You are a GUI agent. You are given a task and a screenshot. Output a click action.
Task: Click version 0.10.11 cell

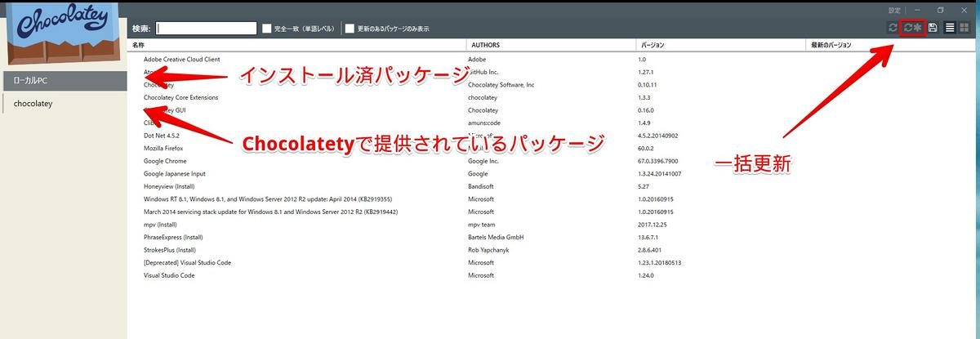648,85
